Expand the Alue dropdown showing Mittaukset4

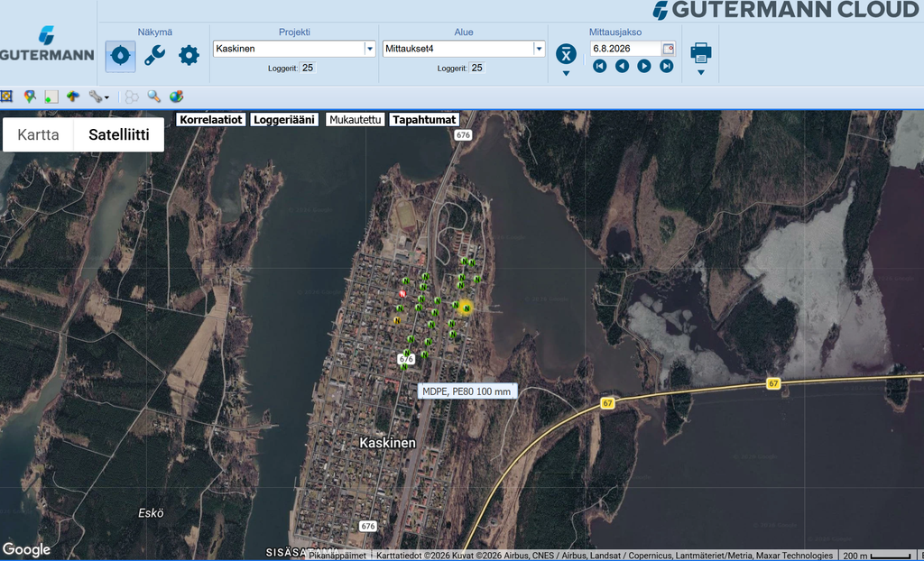tap(538, 49)
